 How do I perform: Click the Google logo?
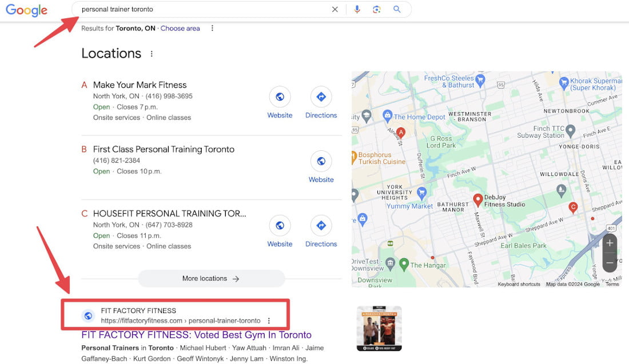(26, 10)
